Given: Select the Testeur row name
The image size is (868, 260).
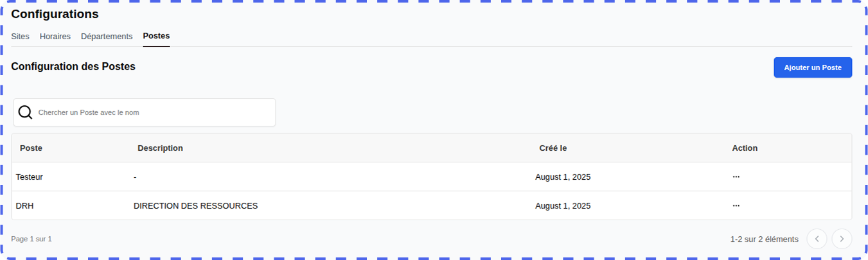Looking at the screenshot, I should click(x=30, y=177).
